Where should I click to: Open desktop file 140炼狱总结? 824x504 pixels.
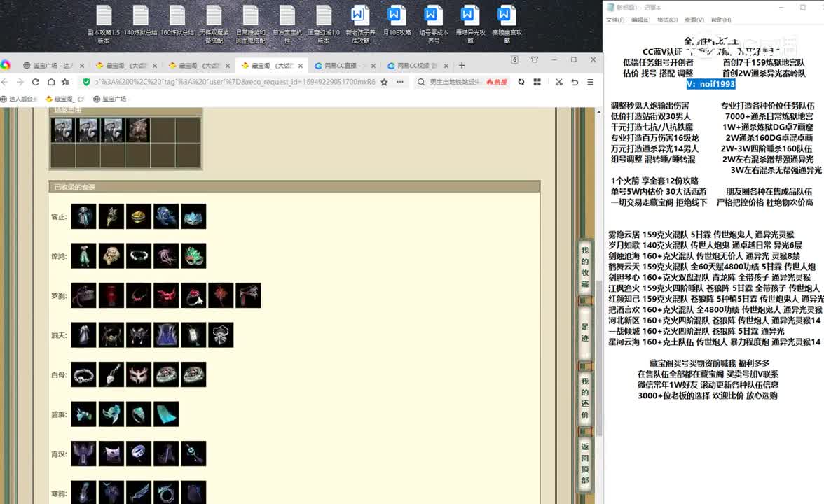[x=140, y=21]
